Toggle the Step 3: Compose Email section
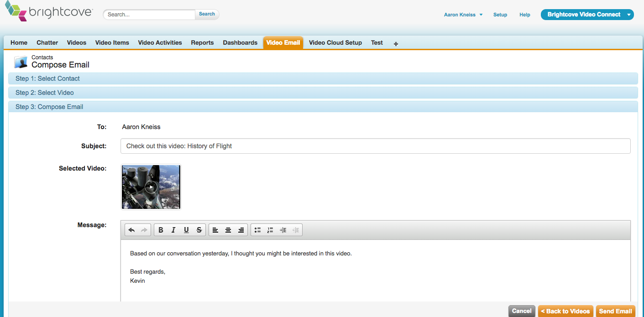This screenshot has width=644, height=317. [323, 107]
